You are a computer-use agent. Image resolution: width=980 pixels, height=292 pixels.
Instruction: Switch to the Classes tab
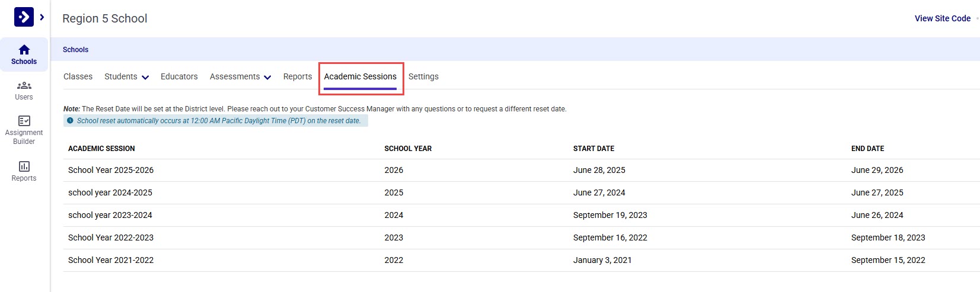click(x=78, y=77)
